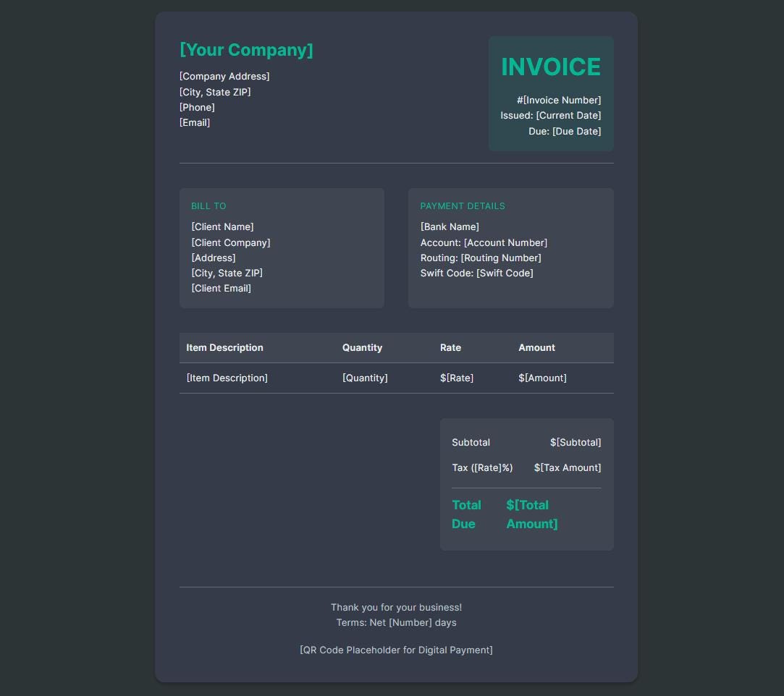Open the BILL TO section
The width and height of the screenshot is (784, 696).
pos(208,205)
